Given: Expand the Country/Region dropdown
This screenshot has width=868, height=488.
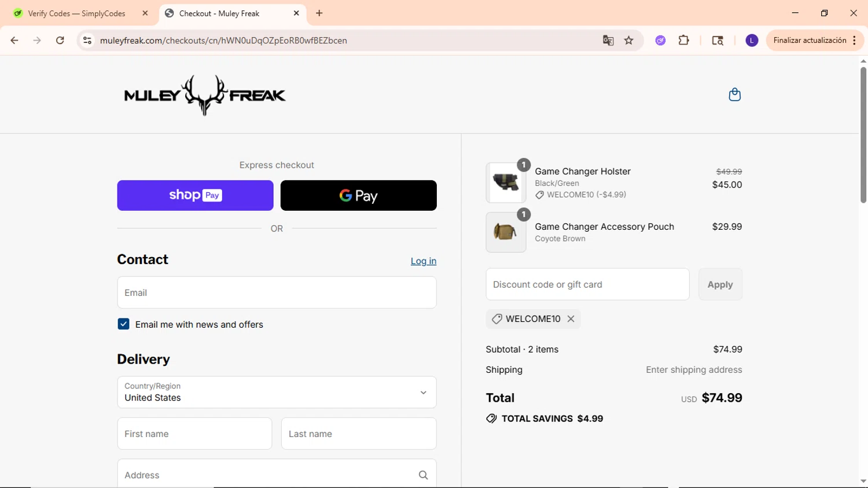Looking at the screenshot, I should click(x=277, y=392).
